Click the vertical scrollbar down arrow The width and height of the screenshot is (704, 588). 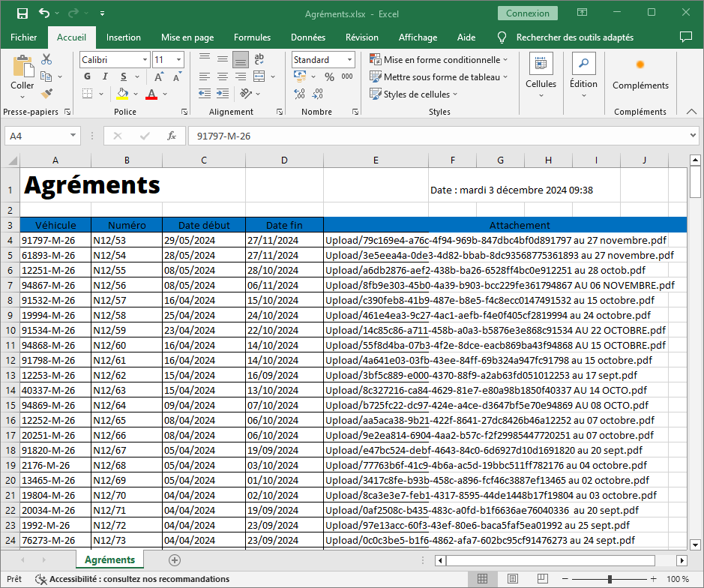pos(695,544)
